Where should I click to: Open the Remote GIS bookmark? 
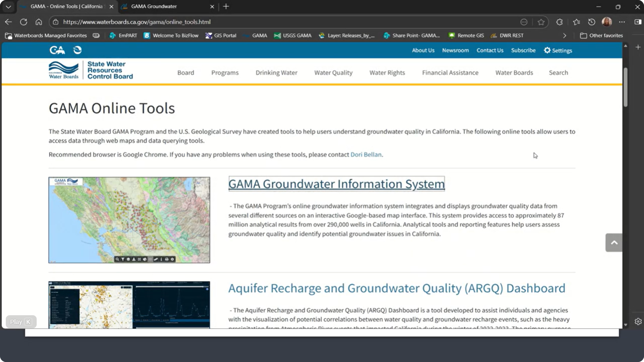466,35
